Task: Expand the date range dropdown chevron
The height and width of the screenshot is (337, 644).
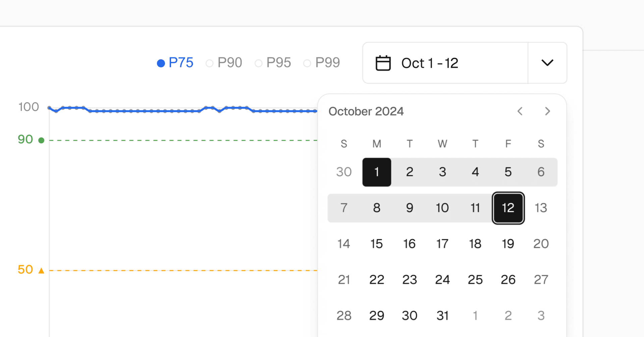Action: [x=547, y=63]
